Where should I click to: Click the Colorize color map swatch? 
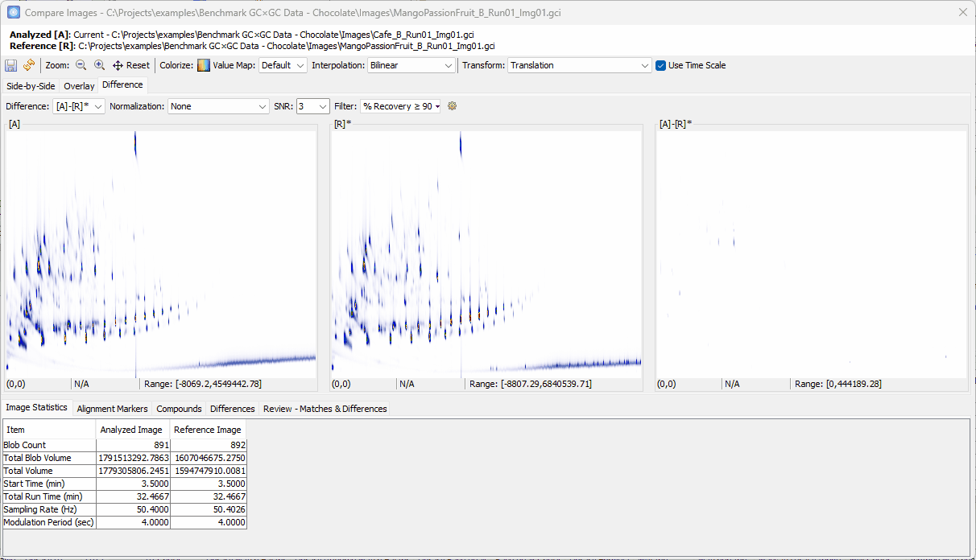(204, 66)
